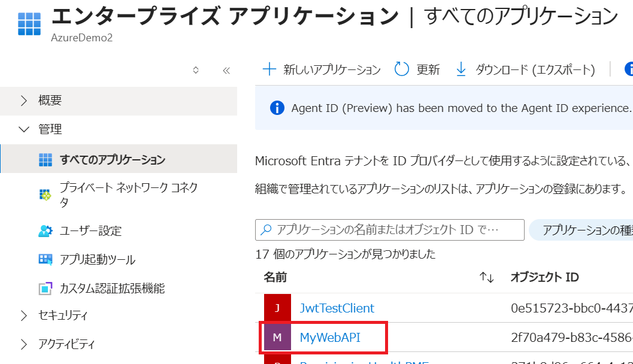Click the application name search field
The width and height of the screenshot is (633, 364).
[x=390, y=230]
